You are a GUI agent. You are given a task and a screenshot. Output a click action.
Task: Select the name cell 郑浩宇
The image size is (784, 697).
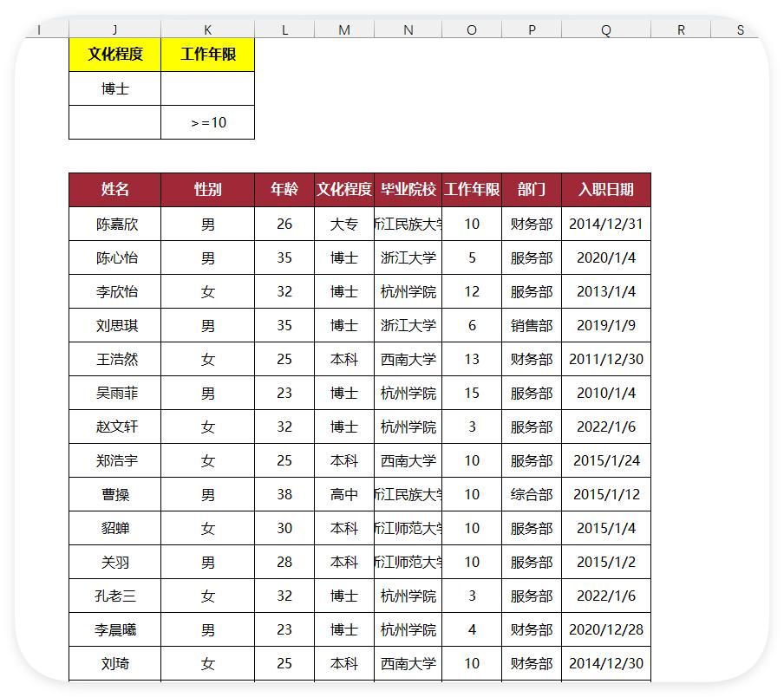pos(114,460)
